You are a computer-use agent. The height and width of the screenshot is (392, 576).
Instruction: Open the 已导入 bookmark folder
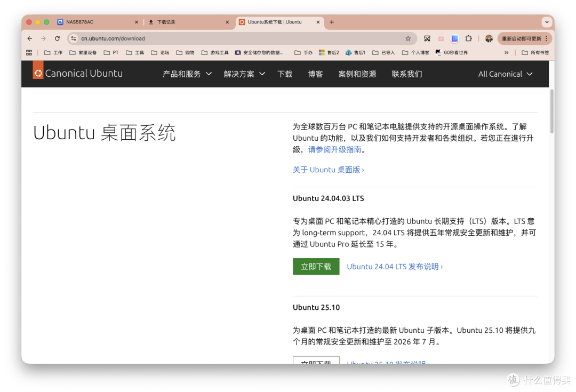click(x=383, y=53)
